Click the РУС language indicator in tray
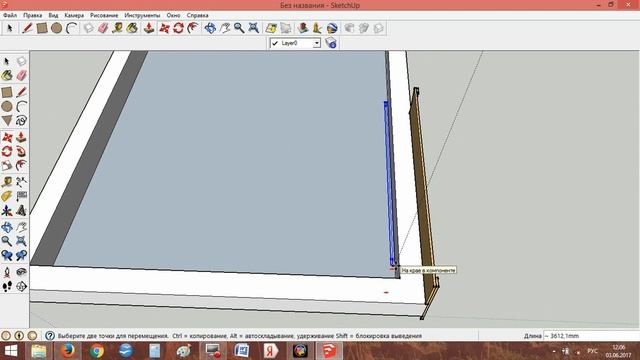Viewport: 640px width, 360px height. tap(592, 351)
